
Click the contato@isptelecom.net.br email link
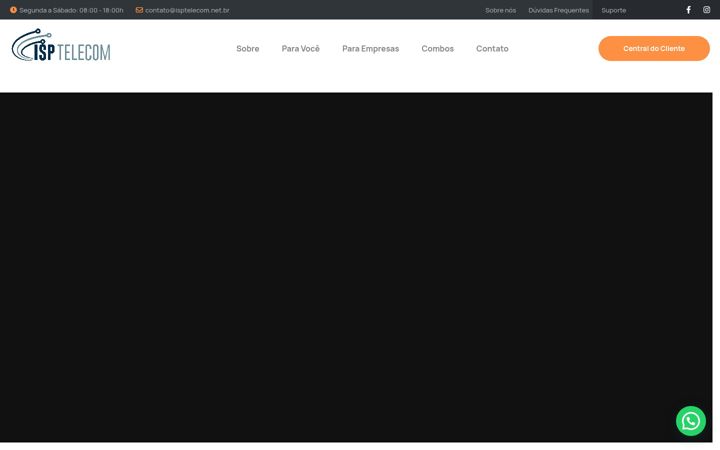(x=187, y=10)
